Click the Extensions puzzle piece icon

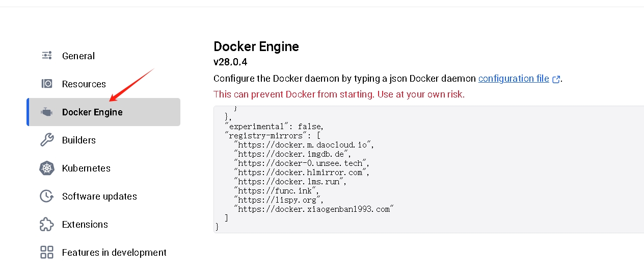[47, 224]
